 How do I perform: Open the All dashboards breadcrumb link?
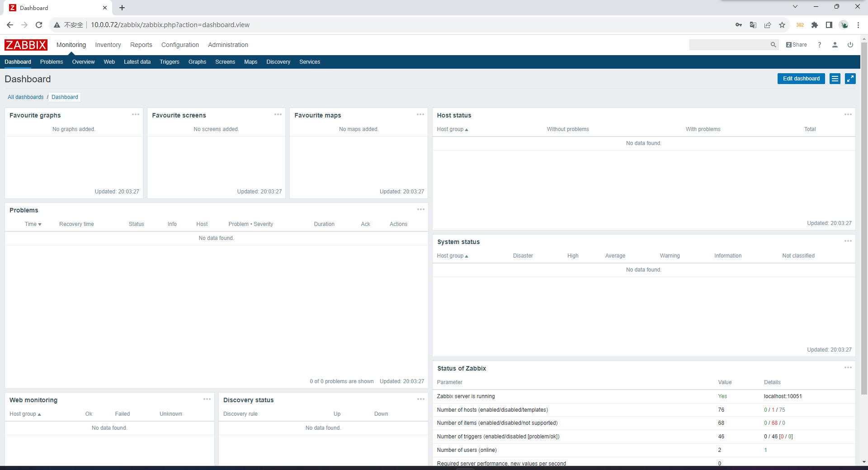[26, 97]
